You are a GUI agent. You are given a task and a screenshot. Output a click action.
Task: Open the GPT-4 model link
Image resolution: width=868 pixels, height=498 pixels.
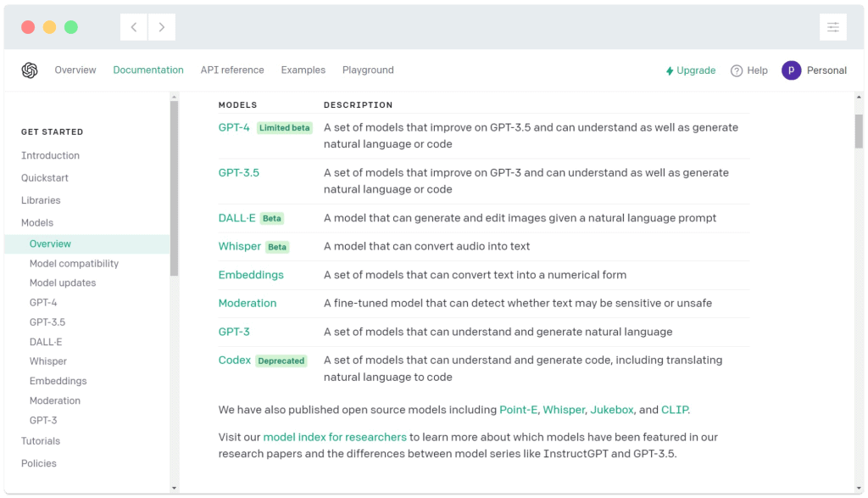234,127
